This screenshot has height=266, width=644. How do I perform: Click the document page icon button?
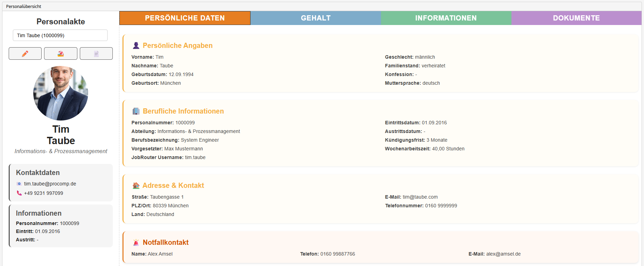(x=96, y=53)
